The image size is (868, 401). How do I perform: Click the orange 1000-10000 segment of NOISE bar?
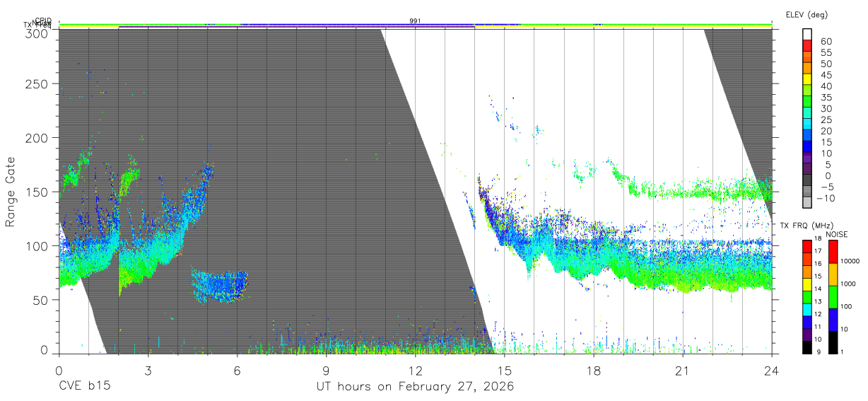tap(832, 274)
